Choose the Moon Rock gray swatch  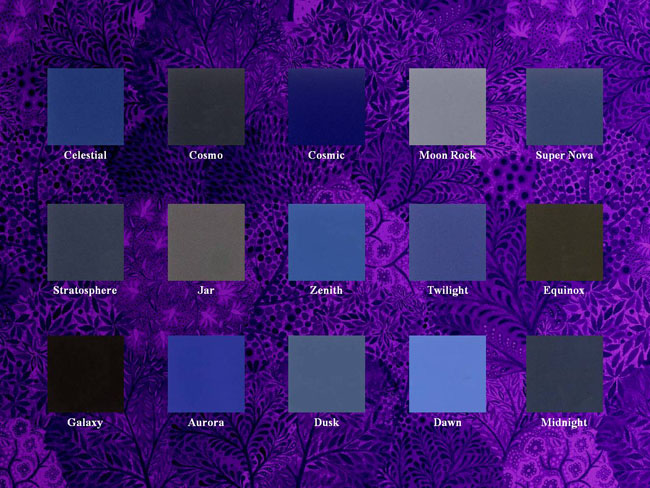click(x=447, y=106)
